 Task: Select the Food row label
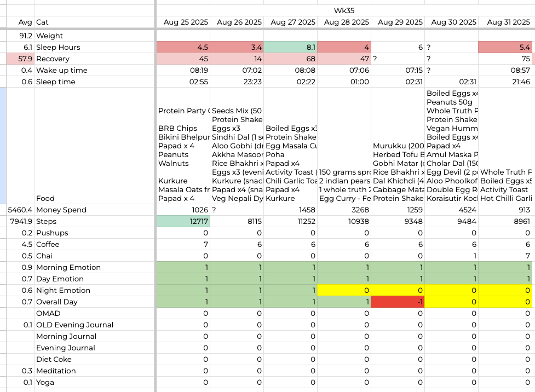pyautogui.click(x=45, y=198)
